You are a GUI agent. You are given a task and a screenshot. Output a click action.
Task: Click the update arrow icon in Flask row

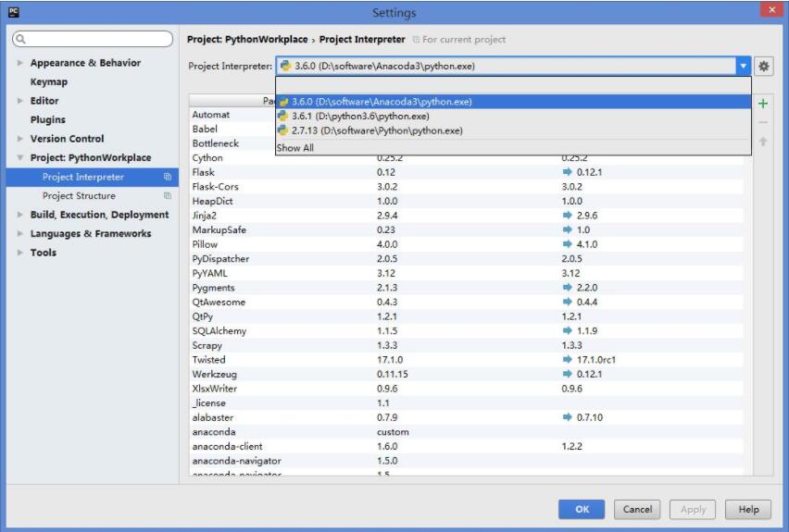tap(567, 172)
